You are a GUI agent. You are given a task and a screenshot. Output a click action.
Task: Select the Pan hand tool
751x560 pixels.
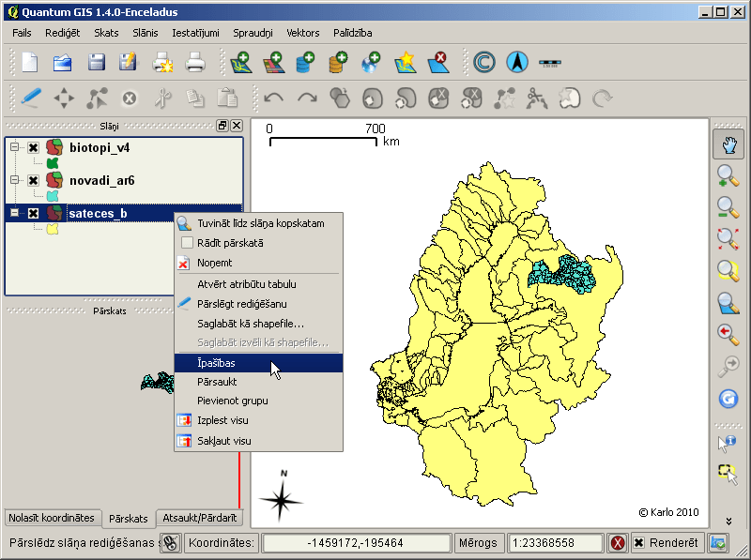coord(728,144)
